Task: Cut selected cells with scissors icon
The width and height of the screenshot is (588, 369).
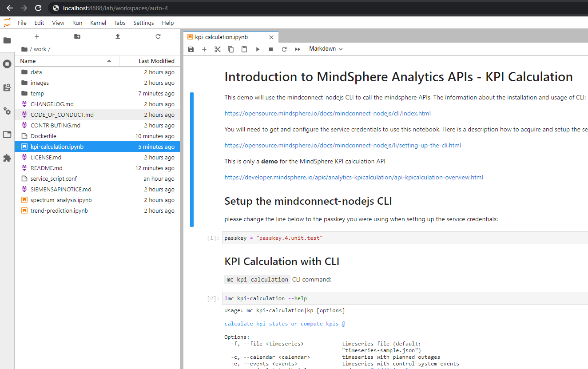Action: 218,49
